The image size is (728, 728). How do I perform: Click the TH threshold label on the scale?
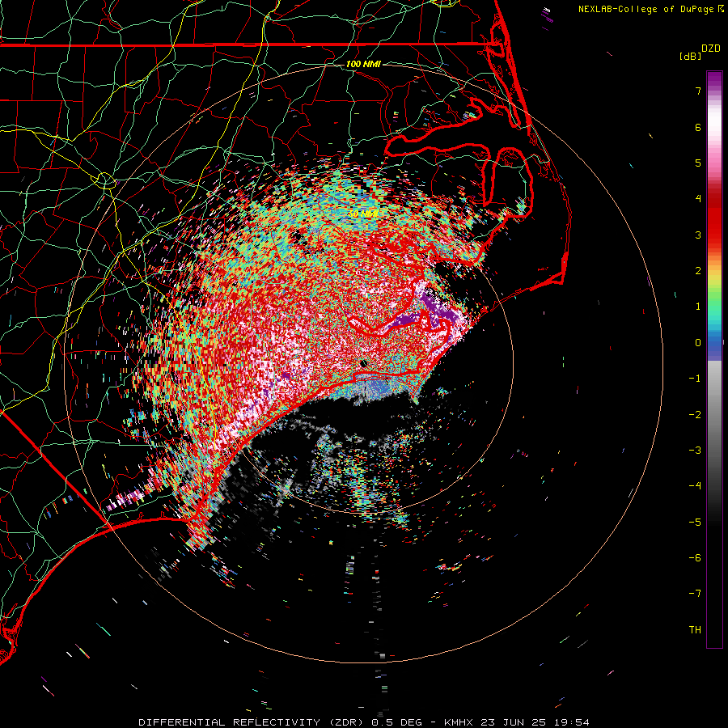tap(695, 630)
